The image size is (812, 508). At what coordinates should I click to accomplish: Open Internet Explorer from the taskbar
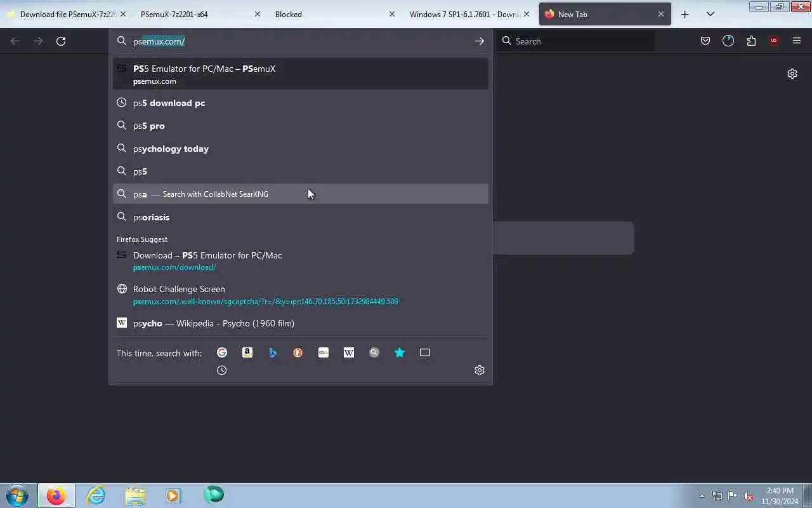pyautogui.click(x=96, y=495)
